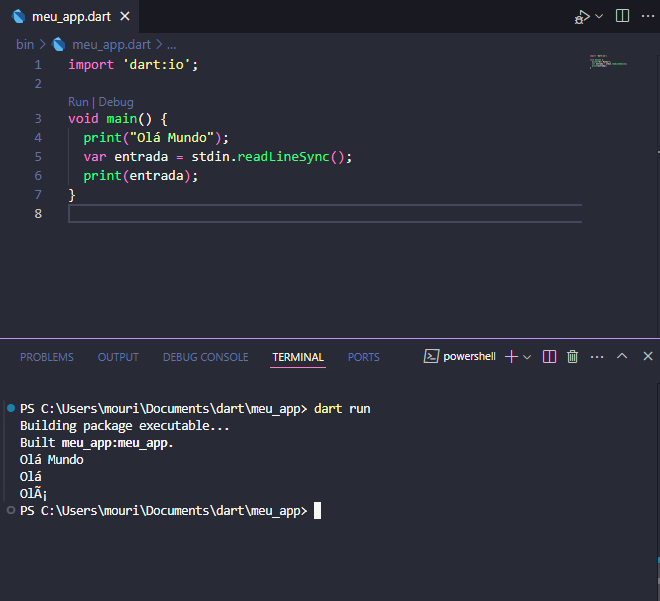Click the powershell terminal label

click(469, 356)
